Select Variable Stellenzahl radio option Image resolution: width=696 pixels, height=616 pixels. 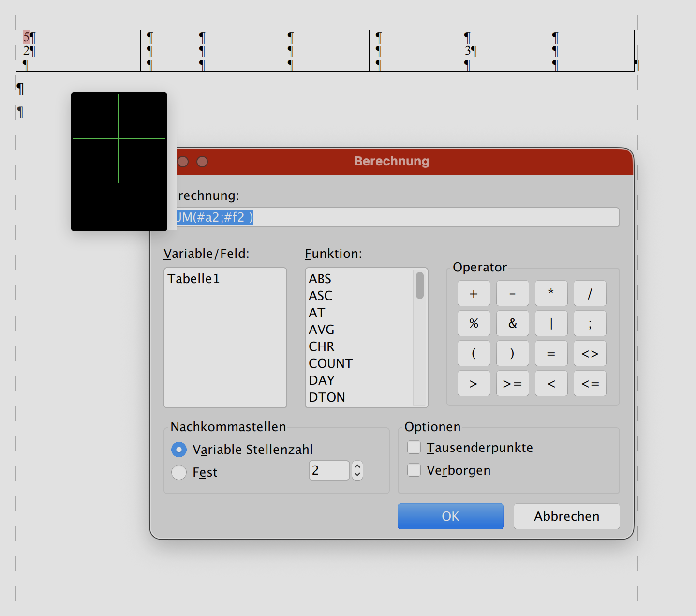click(x=179, y=450)
